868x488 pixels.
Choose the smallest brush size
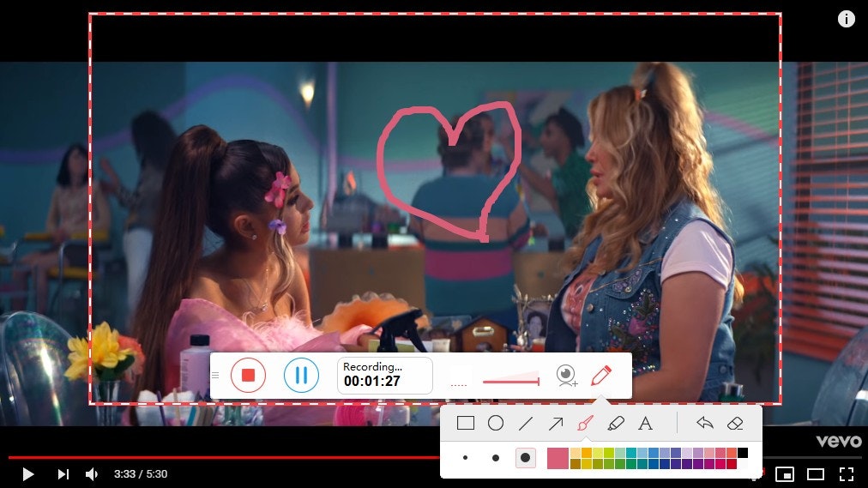pos(465,458)
